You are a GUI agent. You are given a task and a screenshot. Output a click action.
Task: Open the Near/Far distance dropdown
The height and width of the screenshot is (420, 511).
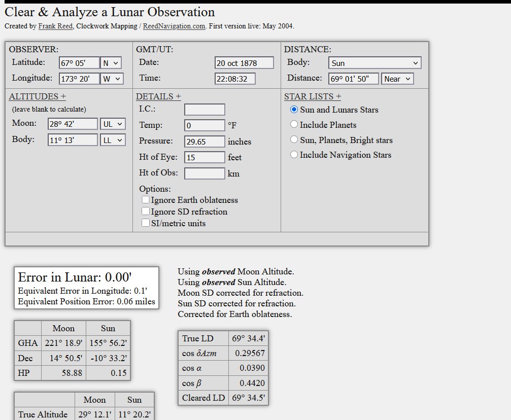(x=397, y=79)
